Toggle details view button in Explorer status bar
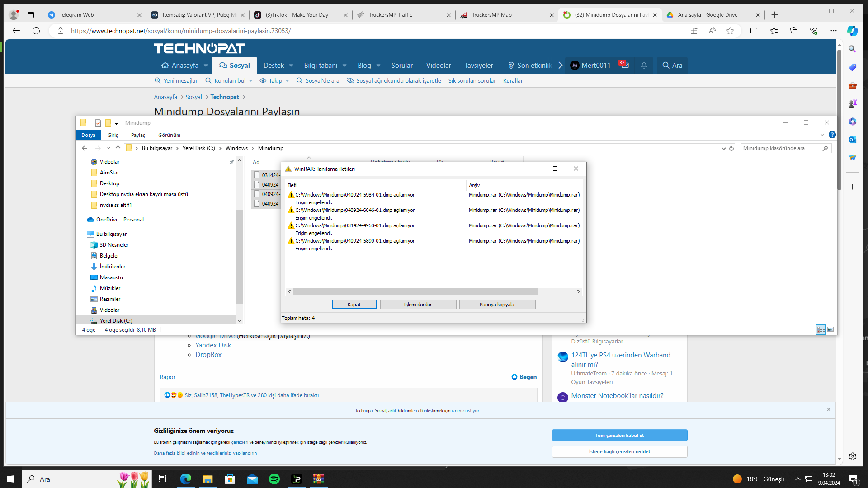 click(821, 329)
